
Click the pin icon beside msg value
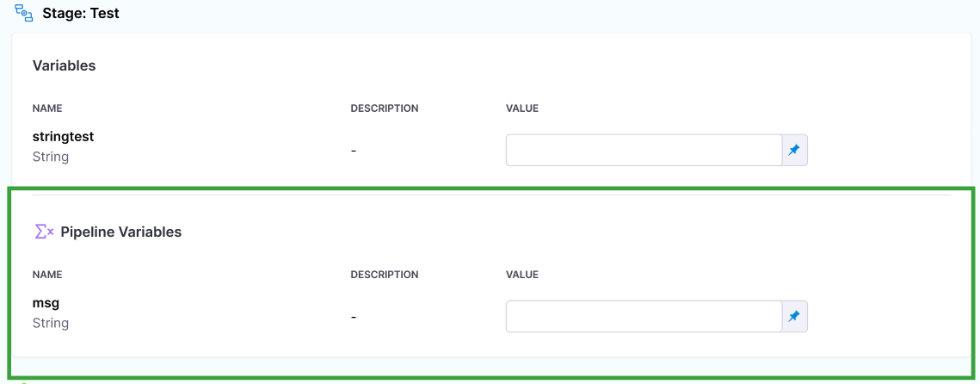tap(794, 317)
